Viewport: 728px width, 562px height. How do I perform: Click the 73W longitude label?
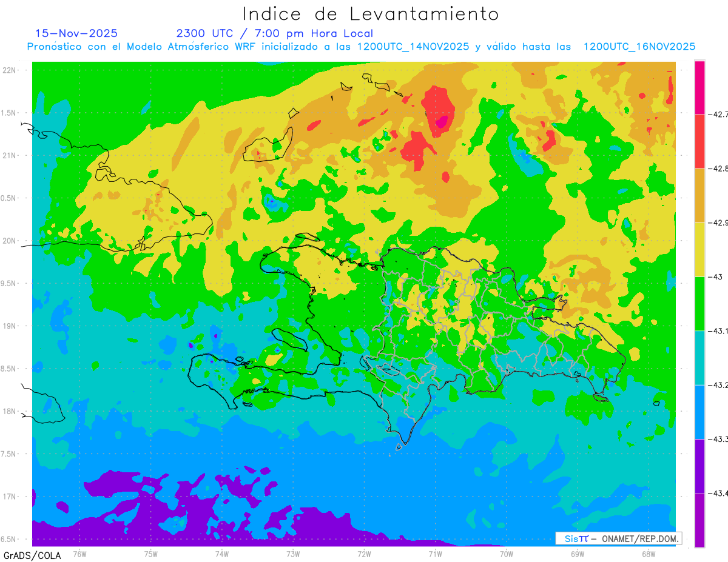pos(293,554)
